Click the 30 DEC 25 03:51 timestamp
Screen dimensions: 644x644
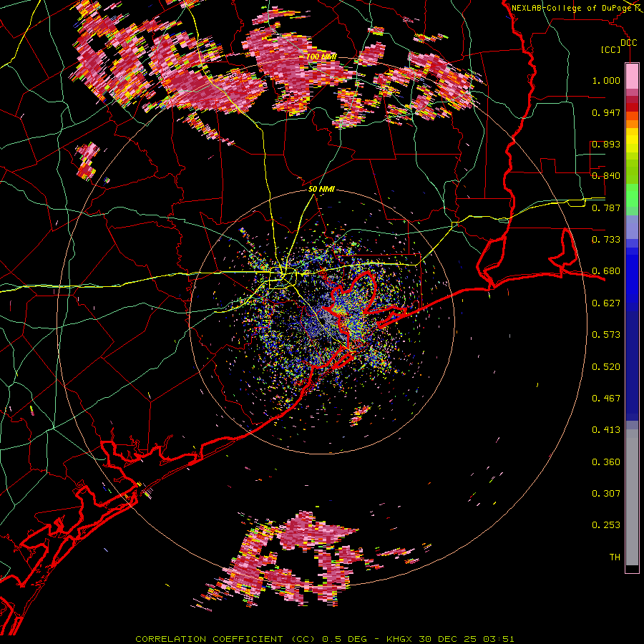click(466, 639)
